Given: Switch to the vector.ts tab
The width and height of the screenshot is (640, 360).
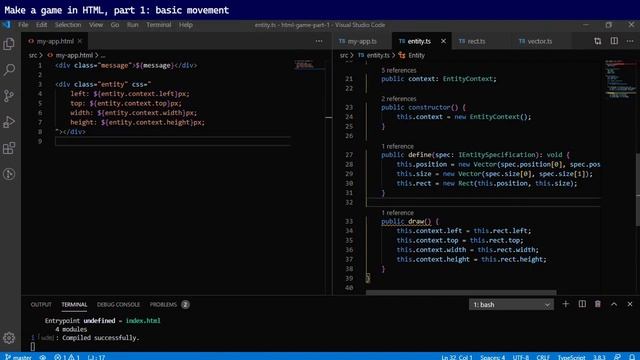Looking at the screenshot, I should [x=540, y=41].
